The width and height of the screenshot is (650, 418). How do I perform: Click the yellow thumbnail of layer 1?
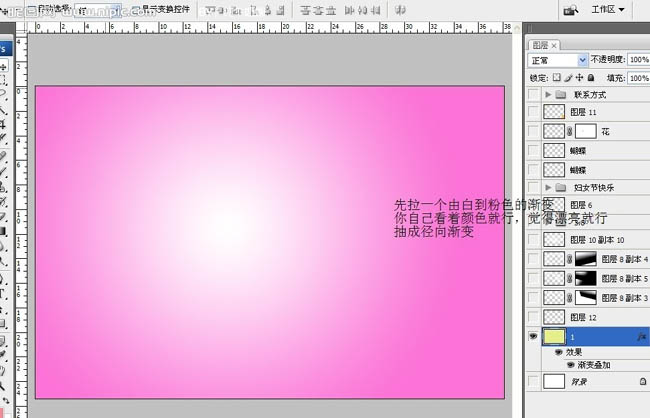[x=554, y=336]
